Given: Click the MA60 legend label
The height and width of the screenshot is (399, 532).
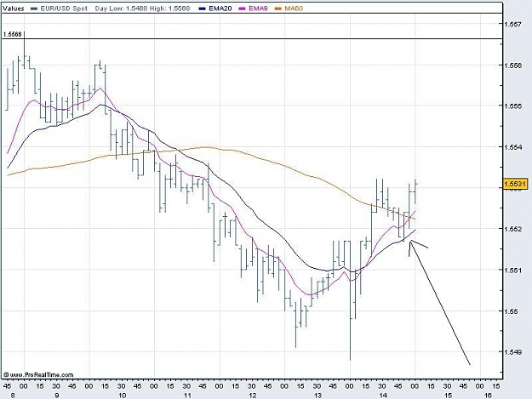Looking at the screenshot, I should coord(294,9).
